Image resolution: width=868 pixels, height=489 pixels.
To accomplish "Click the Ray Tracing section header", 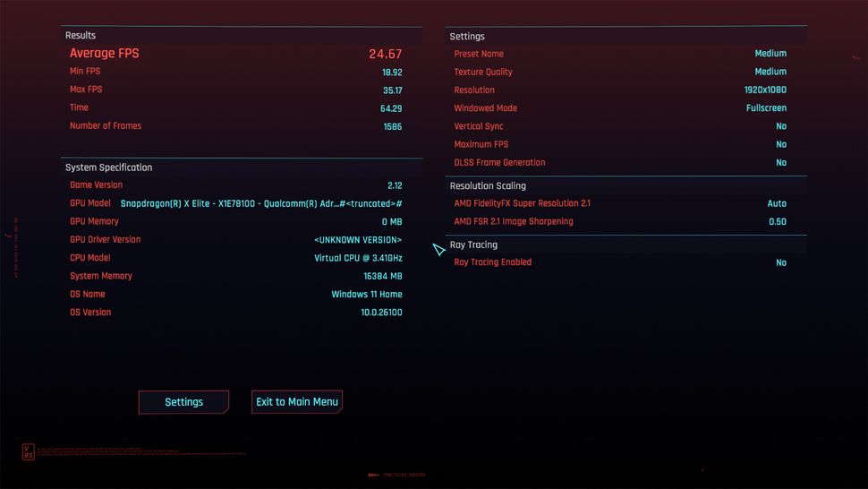I will pyautogui.click(x=473, y=244).
